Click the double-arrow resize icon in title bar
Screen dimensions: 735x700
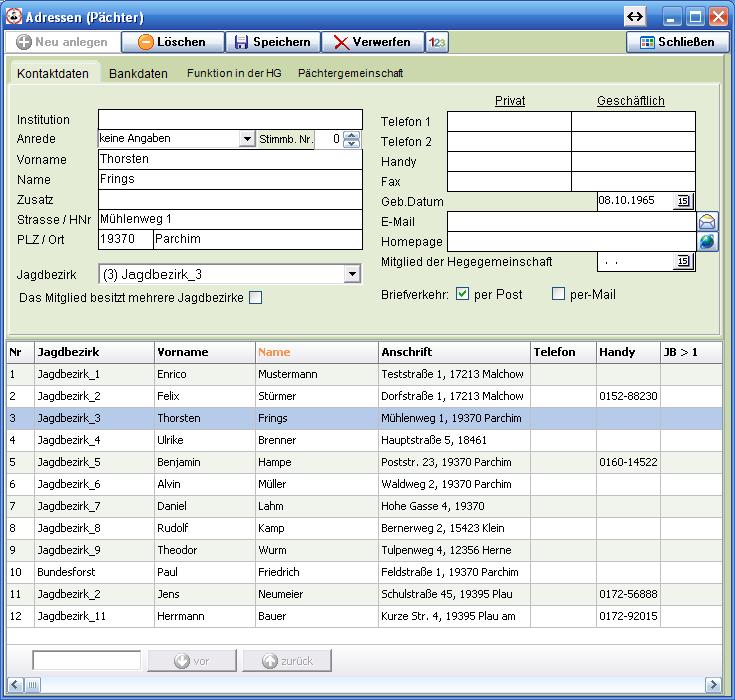635,17
